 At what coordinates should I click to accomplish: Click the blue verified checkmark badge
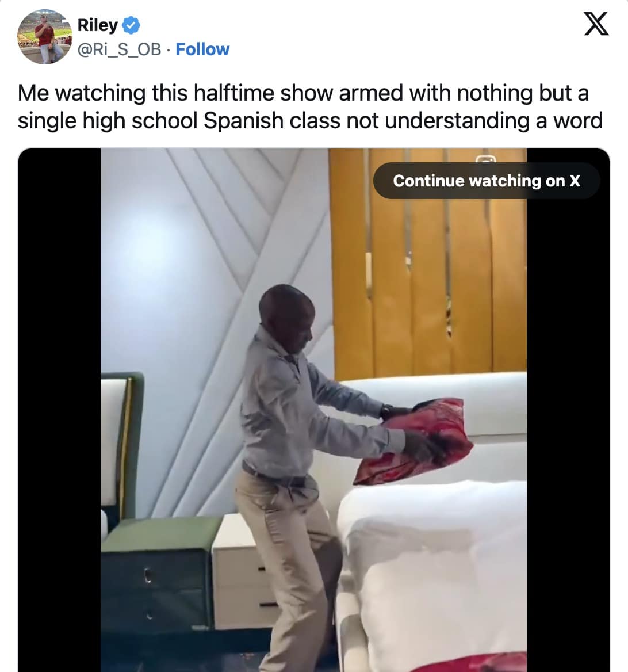point(131,25)
